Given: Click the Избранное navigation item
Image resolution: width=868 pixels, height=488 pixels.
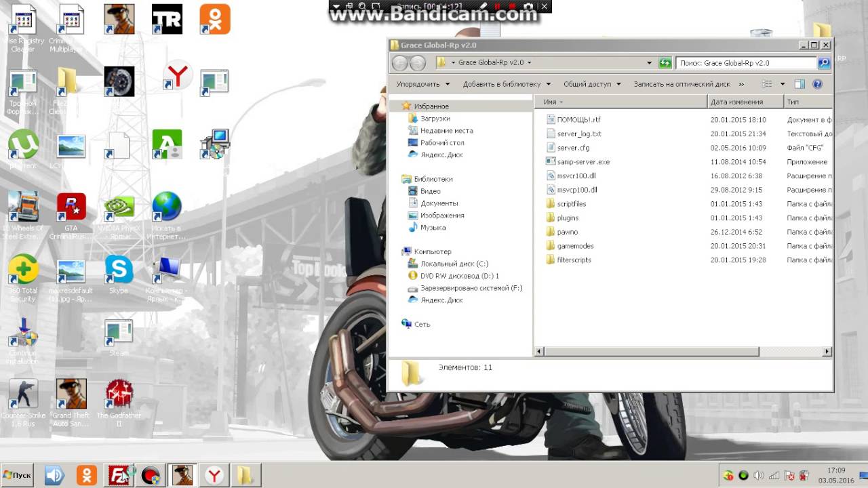Looking at the screenshot, I should coord(425,106).
